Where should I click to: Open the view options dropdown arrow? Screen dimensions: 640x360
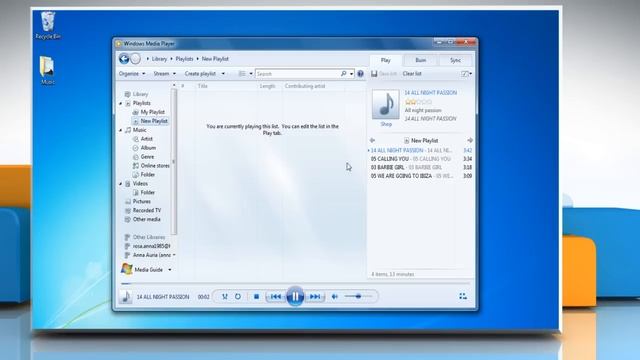(251, 74)
